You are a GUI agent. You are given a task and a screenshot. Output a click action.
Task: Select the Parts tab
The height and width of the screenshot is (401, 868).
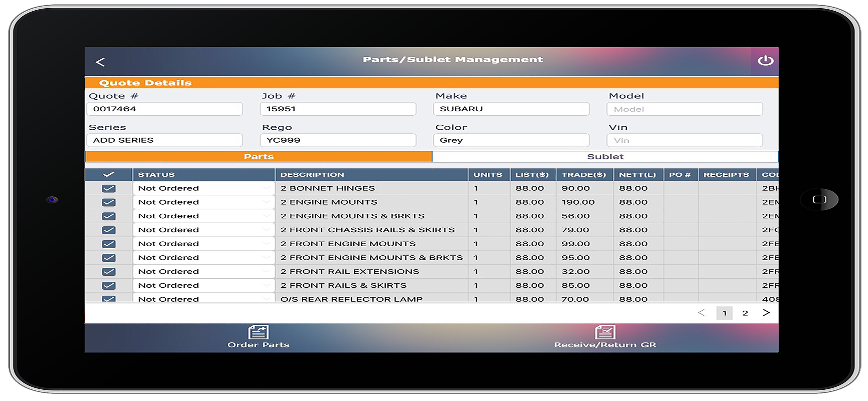[258, 157]
